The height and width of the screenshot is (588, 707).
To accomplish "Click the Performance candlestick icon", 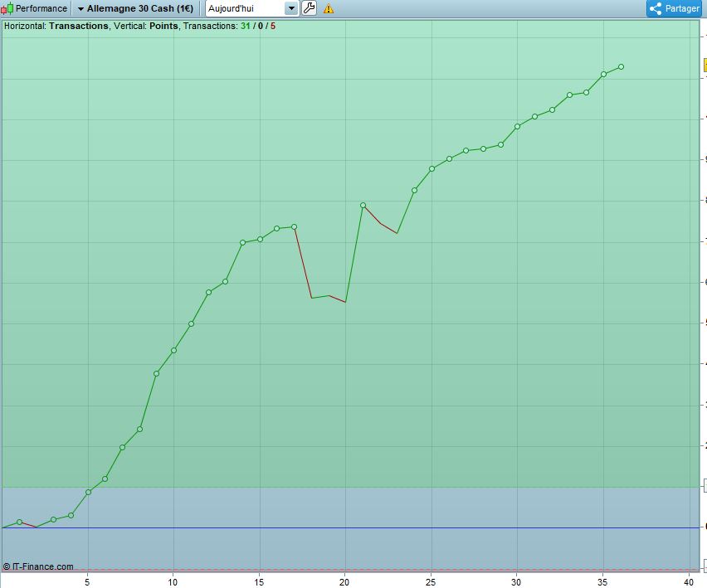I will point(7,8).
